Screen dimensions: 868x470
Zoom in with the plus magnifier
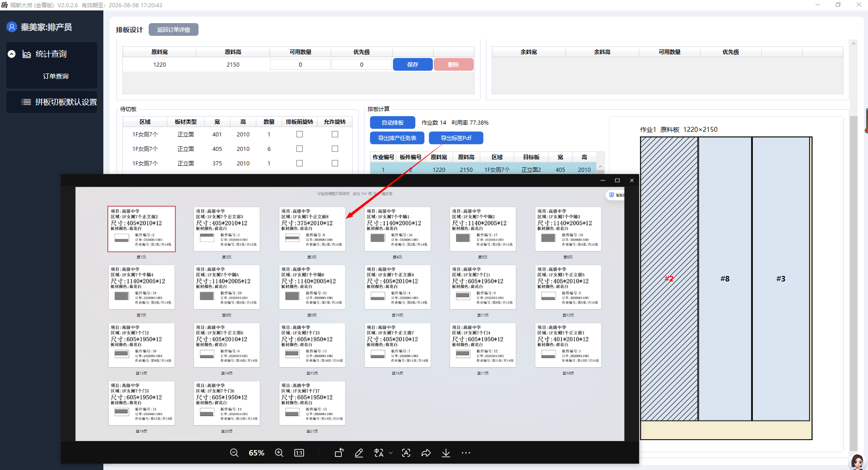tap(279, 453)
